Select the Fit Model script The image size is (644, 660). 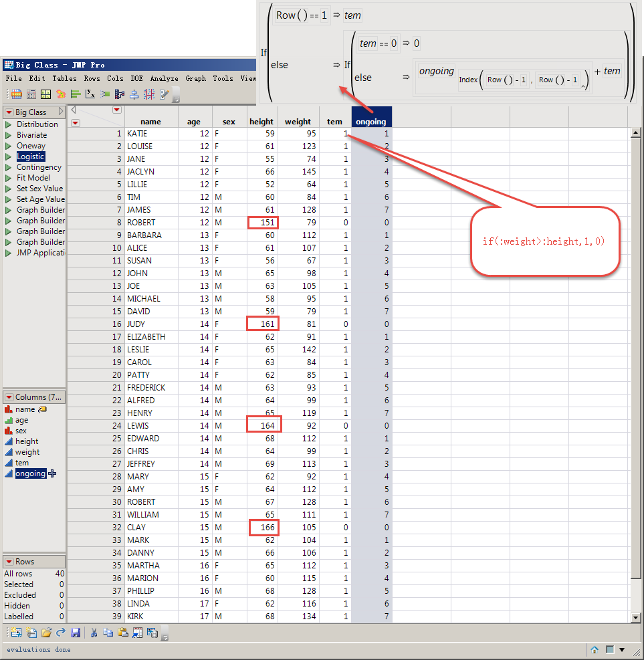click(x=33, y=178)
